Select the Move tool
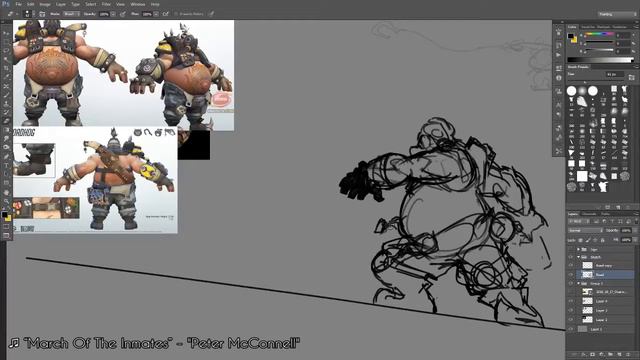This screenshot has height=360, width=640. (x=6, y=33)
